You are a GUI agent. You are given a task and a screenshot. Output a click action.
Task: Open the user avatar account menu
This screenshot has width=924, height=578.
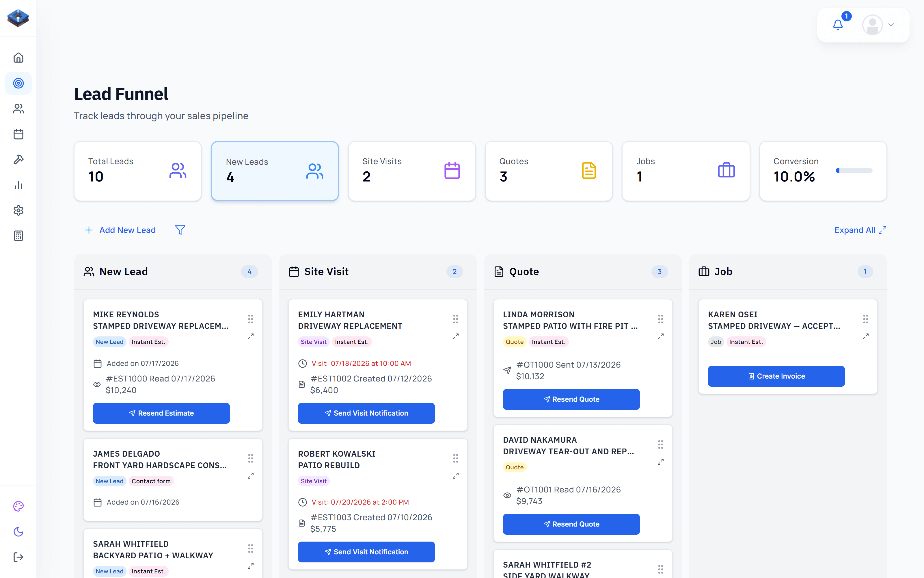pyautogui.click(x=872, y=25)
